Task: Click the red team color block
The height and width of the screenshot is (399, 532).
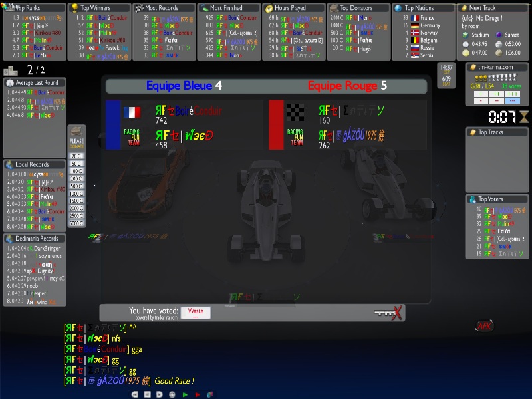Action: (x=276, y=124)
